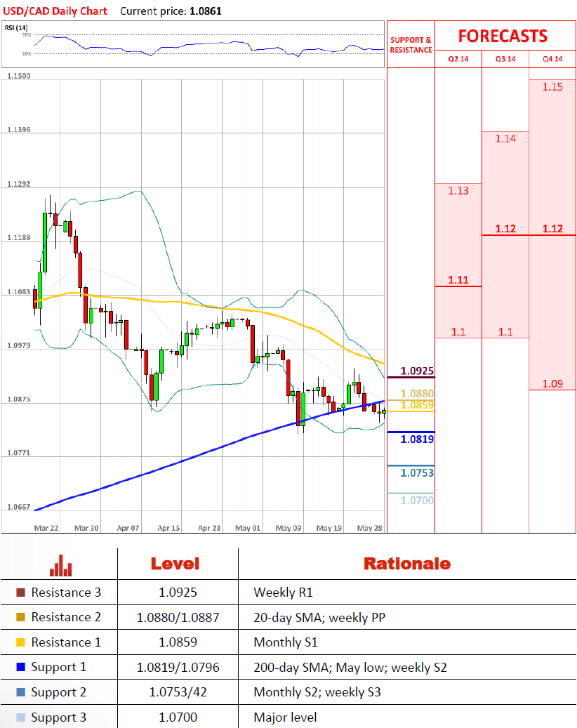The image size is (577, 728).
Task: Click the 1.0700 cell in Level column
Action: click(178, 717)
